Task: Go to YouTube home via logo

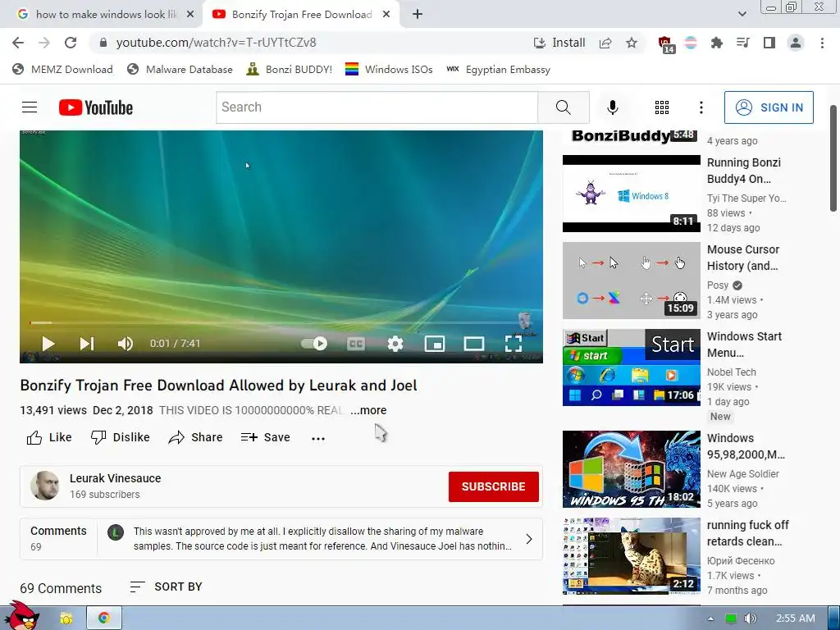Action: [96, 107]
